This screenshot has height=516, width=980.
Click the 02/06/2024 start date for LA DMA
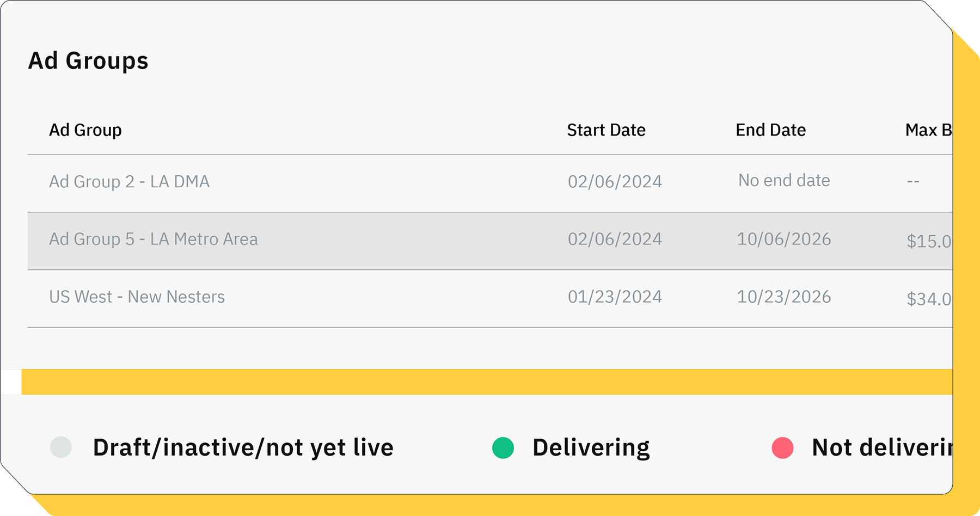coord(615,181)
